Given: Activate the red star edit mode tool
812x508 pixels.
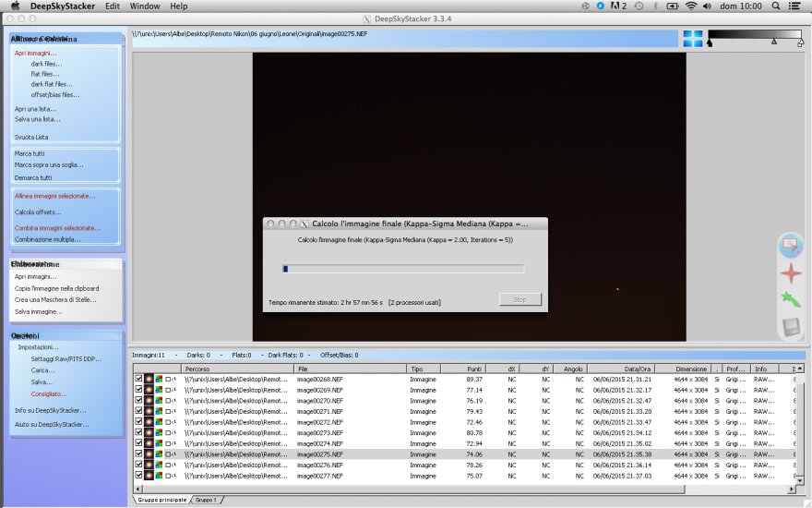Looking at the screenshot, I should (790, 272).
